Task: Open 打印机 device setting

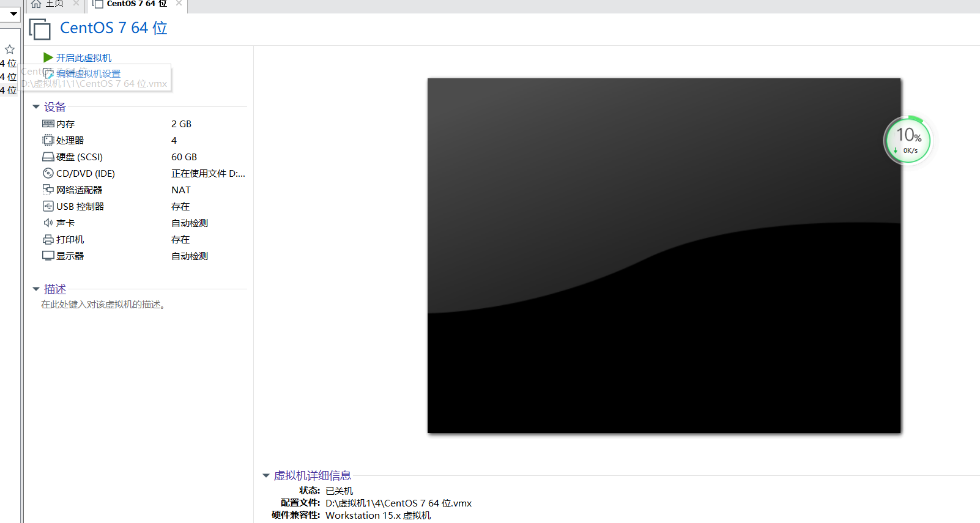Action: pos(70,240)
